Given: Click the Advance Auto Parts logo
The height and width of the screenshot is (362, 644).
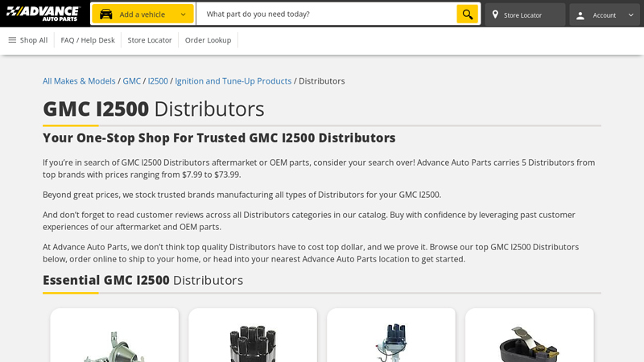Looking at the screenshot, I should [43, 14].
